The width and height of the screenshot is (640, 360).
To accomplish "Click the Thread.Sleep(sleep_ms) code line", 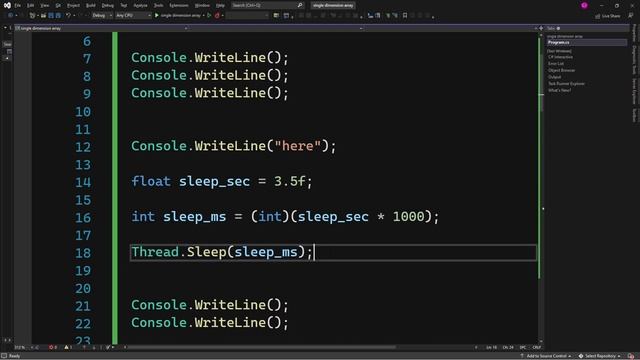I will pyautogui.click(x=222, y=252).
